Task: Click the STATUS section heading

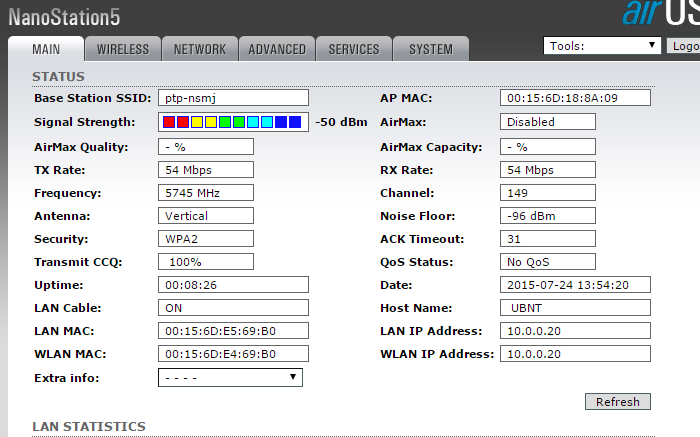Action: pos(58,77)
